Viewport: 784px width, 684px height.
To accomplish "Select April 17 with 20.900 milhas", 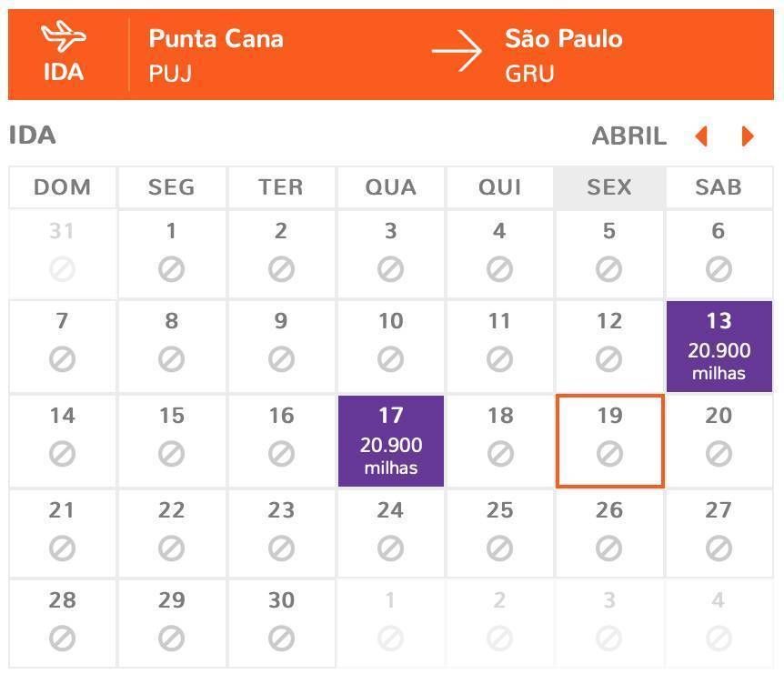I will click(x=391, y=441).
